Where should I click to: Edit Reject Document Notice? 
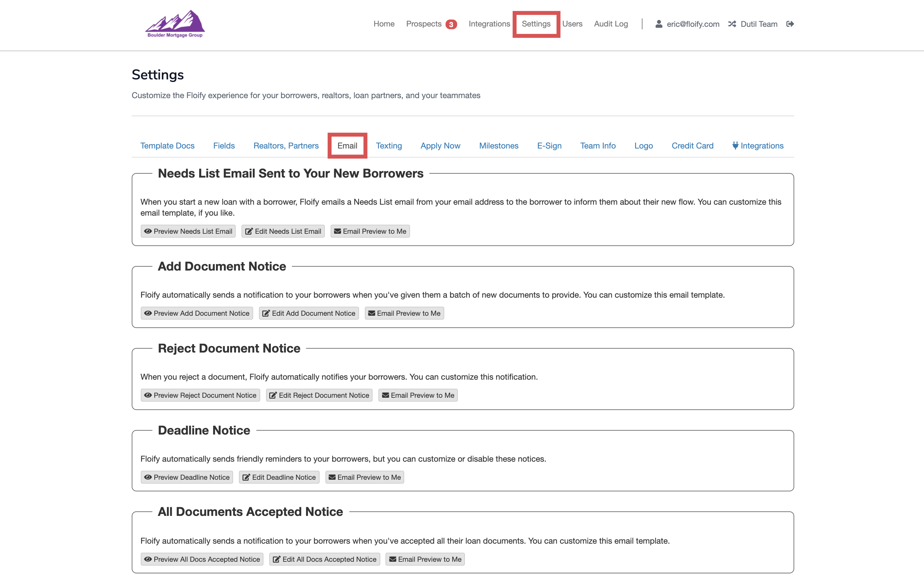tap(319, 395)
